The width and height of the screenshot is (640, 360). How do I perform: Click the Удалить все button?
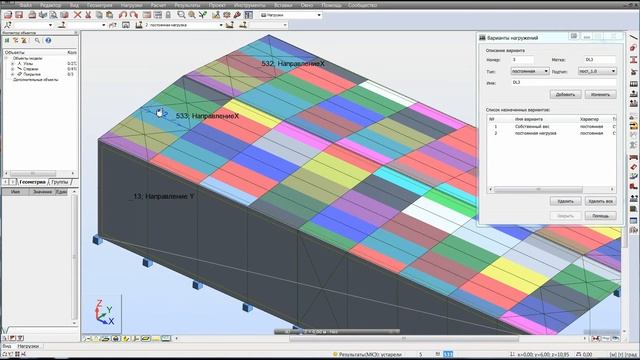[x=600, y=201]
